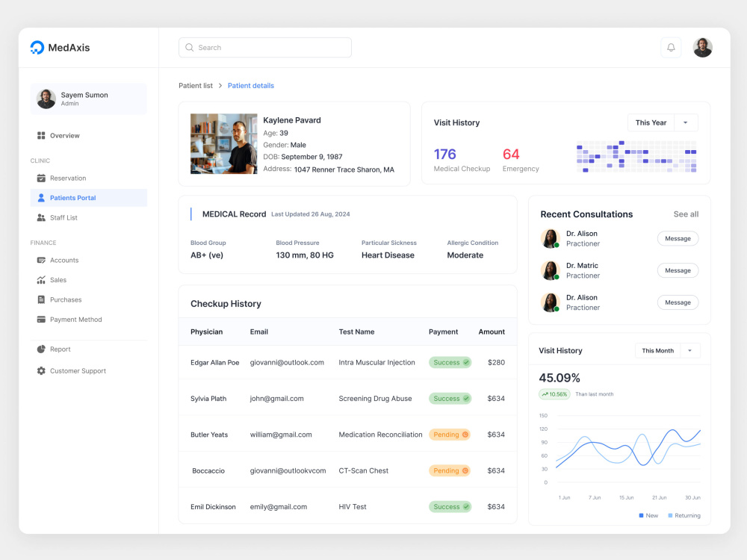The image size is (747, 560).
Task: Click the Payment Method card icon
Action: [x=41, y=320]
